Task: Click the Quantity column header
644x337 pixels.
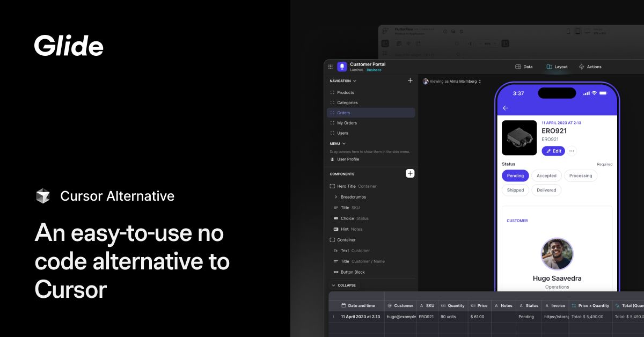Action: 453,305
